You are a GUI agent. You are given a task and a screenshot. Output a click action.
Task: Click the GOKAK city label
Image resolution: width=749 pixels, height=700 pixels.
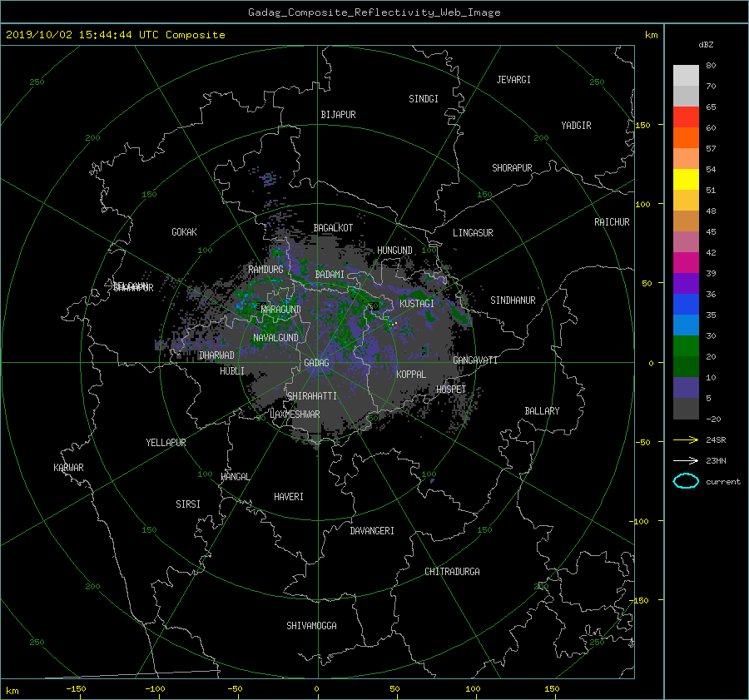pyautogui.click(x=184, y=231)
